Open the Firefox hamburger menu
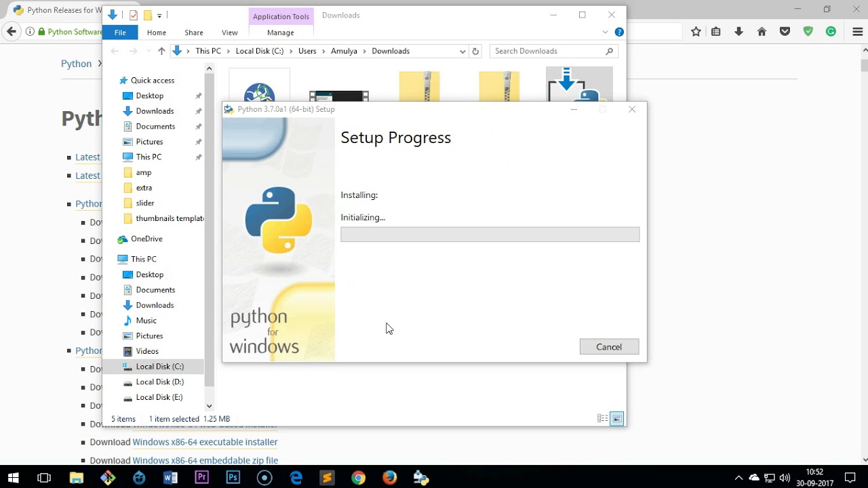868x488 pixels. pos(857,31)
